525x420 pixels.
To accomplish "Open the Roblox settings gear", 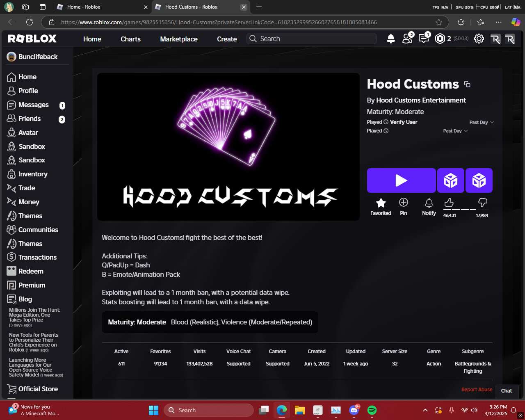I will [479, 39].
